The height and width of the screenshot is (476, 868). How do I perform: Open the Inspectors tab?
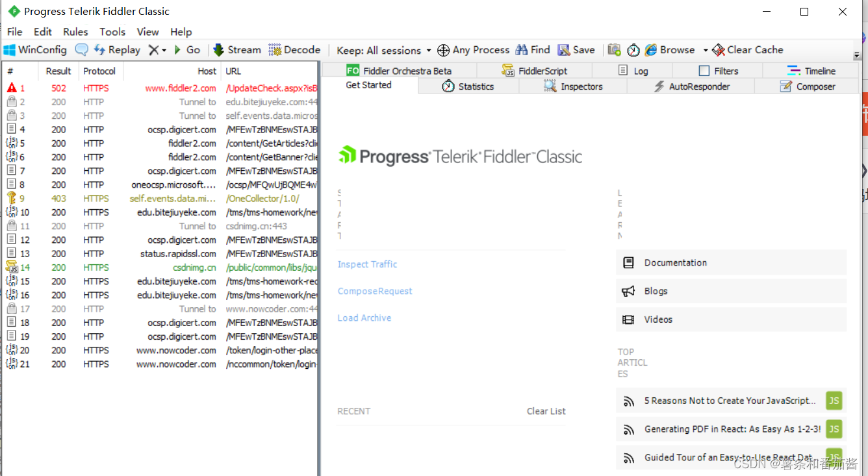point(573,86)
